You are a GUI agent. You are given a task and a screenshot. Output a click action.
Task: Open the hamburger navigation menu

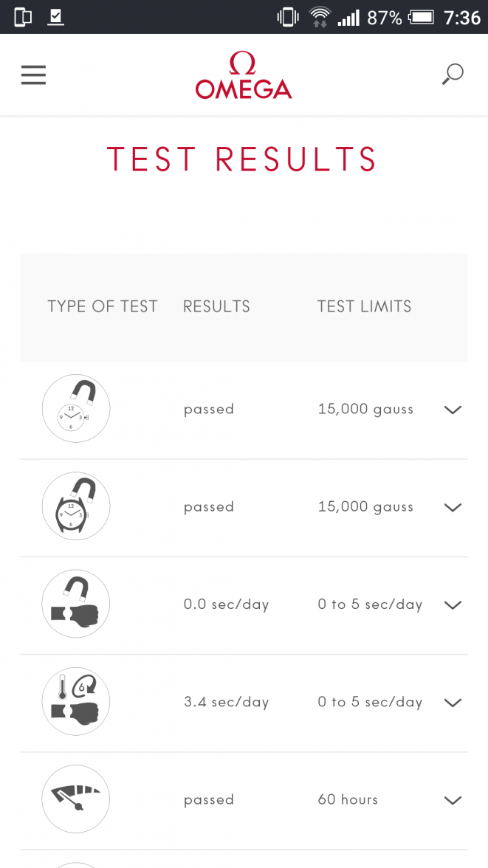[33, 75]
